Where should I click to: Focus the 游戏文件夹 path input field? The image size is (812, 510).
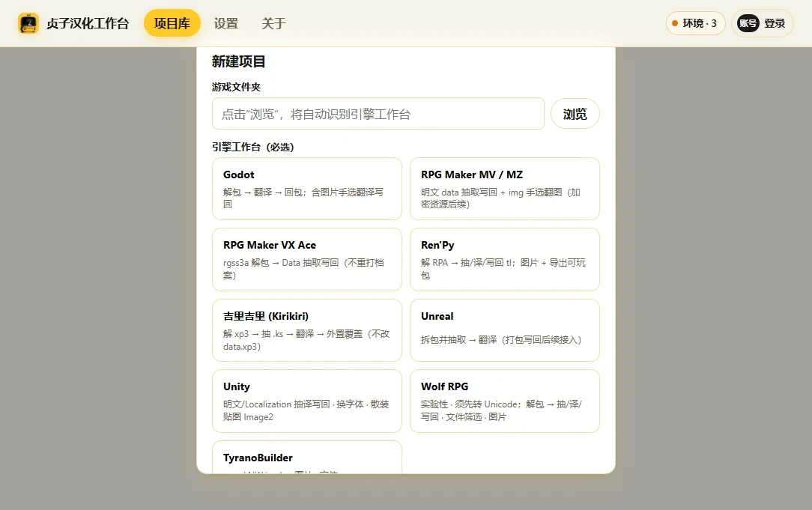pyautogui.click(x=378, y=114)
